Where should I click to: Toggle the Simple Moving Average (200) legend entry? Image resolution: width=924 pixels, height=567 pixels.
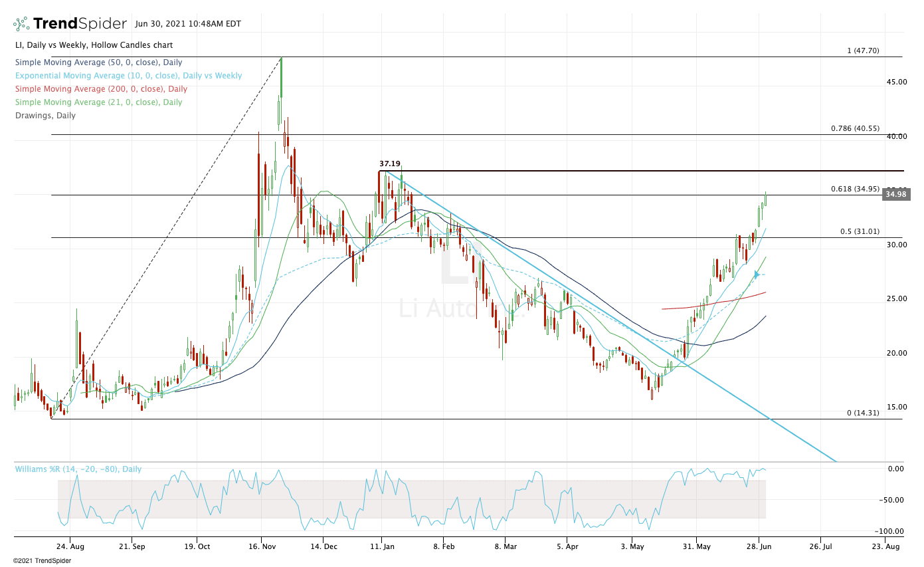pyautogui.click(x=100, y=89)
